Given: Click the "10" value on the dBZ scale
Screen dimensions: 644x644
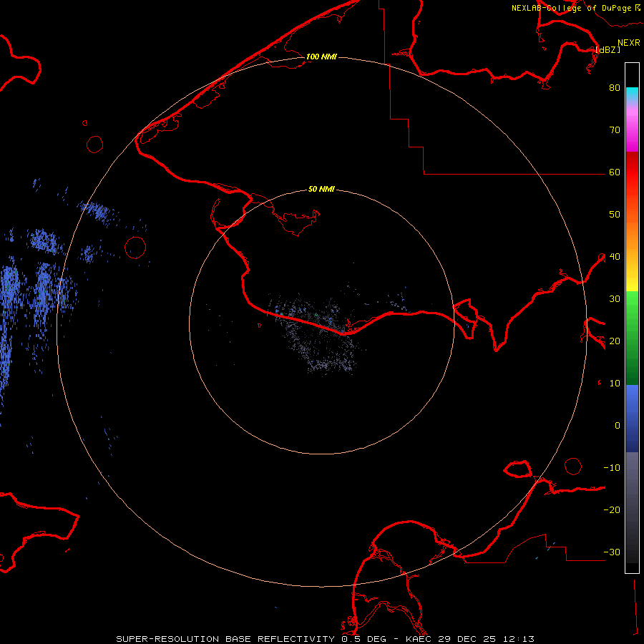Looking at the screenshot, I should pos(615,384).
